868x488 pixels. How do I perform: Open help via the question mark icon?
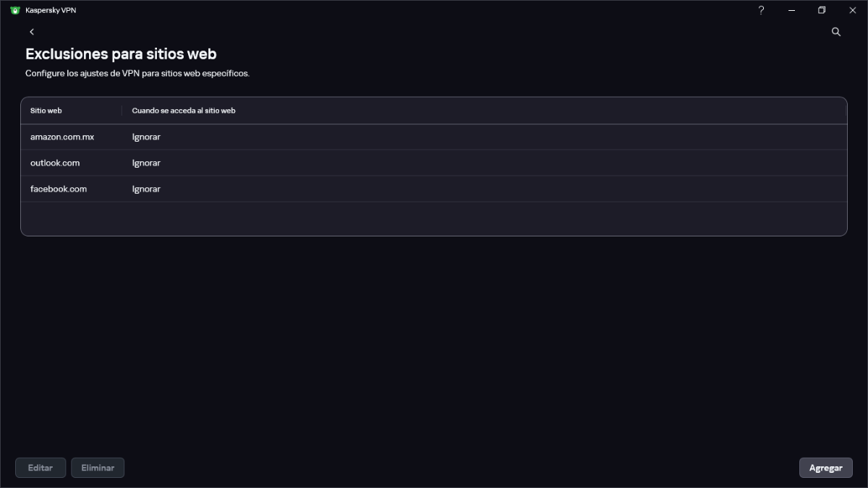(761, 10)
